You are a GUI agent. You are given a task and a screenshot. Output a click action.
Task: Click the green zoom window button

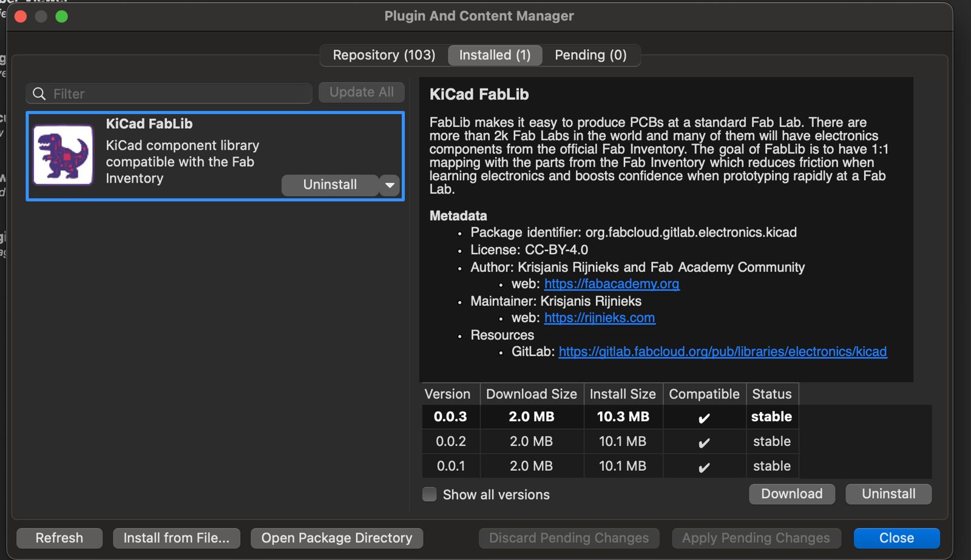pyautogui.click(x=62, y=16)
